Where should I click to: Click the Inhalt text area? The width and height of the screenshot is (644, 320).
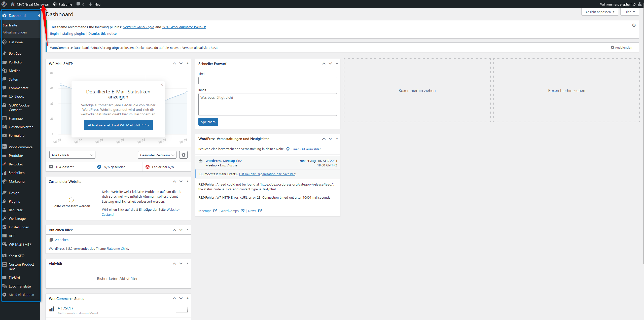[x=268, y=104]
